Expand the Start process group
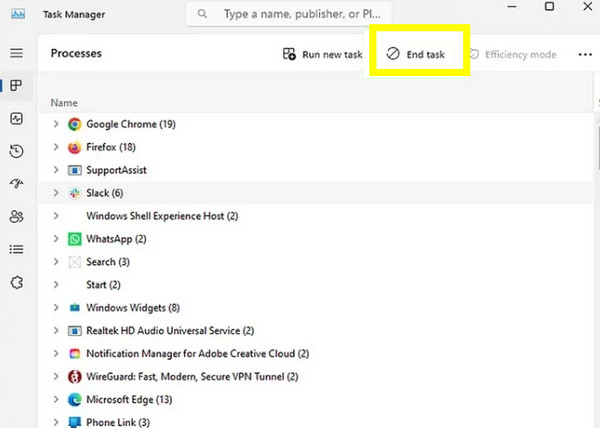The height and width of the screenshot is (428, 600). pos(56,285)
